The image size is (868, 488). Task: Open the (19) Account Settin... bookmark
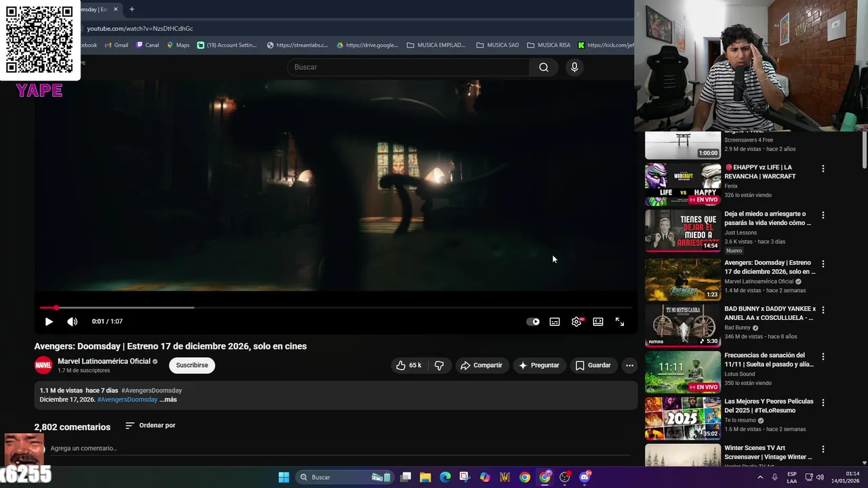click(226, 45)
